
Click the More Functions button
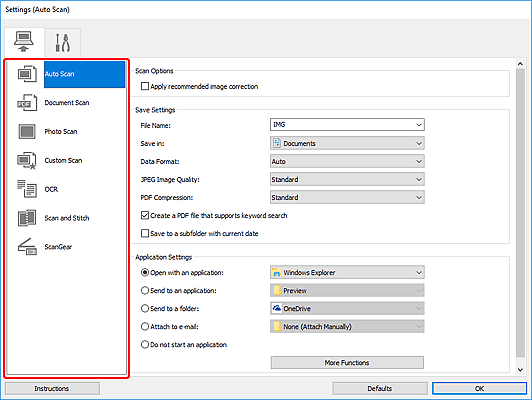pos(347,363)
